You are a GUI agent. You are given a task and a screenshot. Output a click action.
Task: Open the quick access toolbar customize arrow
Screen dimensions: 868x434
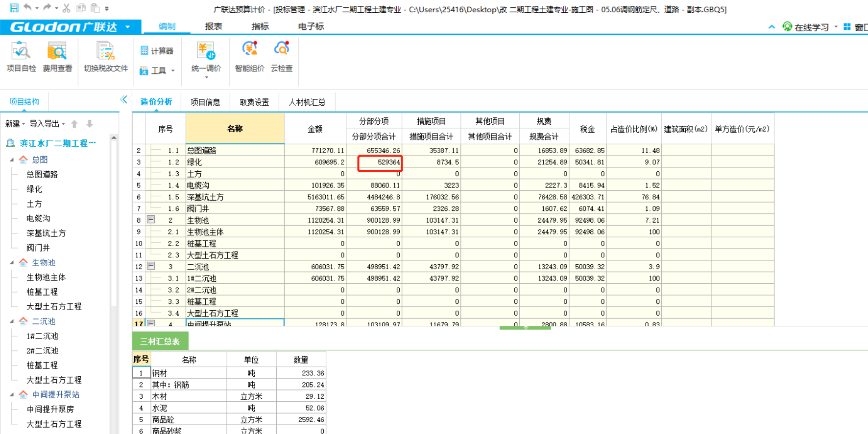[x=107, y=8]
